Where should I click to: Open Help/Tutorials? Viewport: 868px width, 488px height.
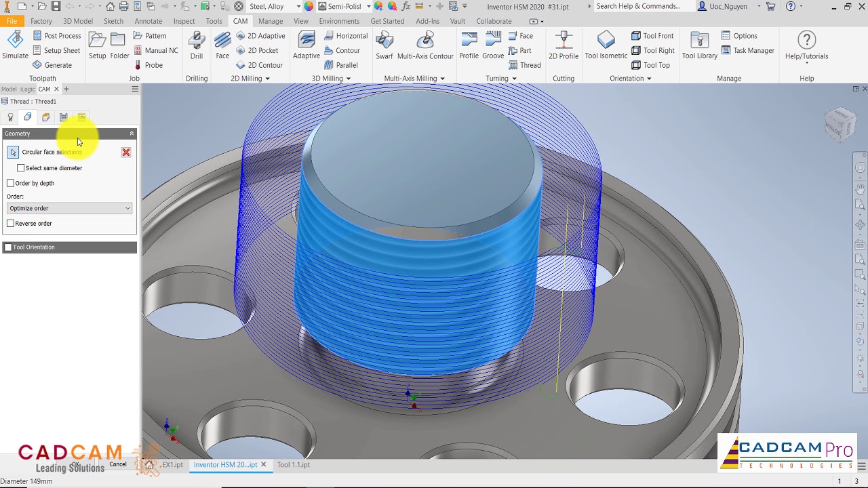[x=806, y=47]
